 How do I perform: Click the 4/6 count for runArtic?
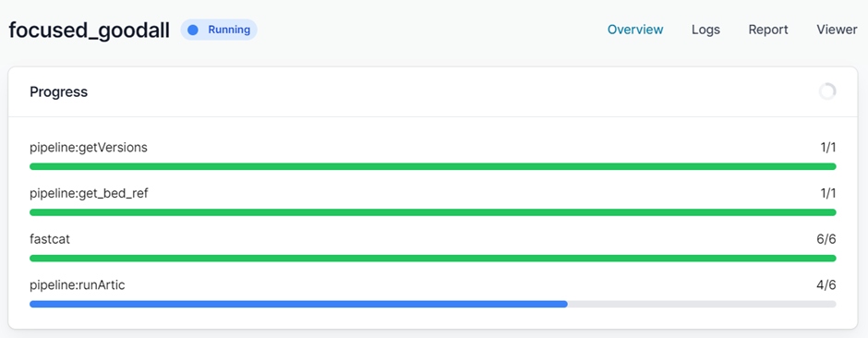click(x=826, y=285)
